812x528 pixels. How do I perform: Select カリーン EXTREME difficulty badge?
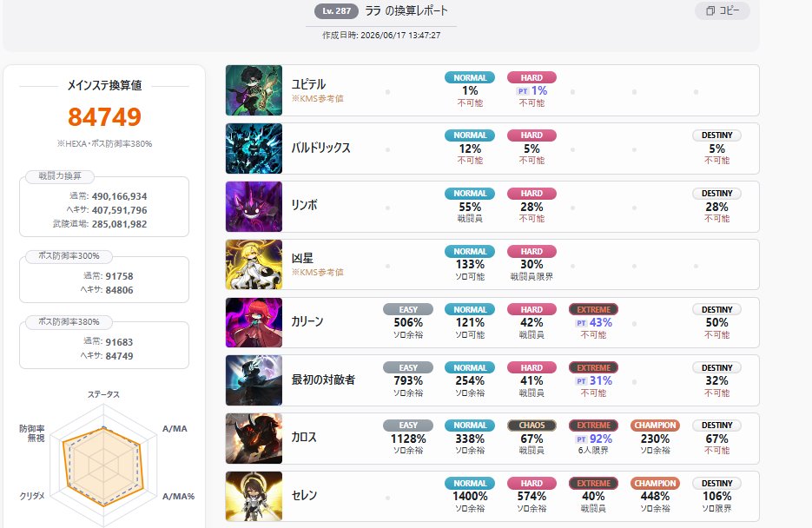pos(593,309)
